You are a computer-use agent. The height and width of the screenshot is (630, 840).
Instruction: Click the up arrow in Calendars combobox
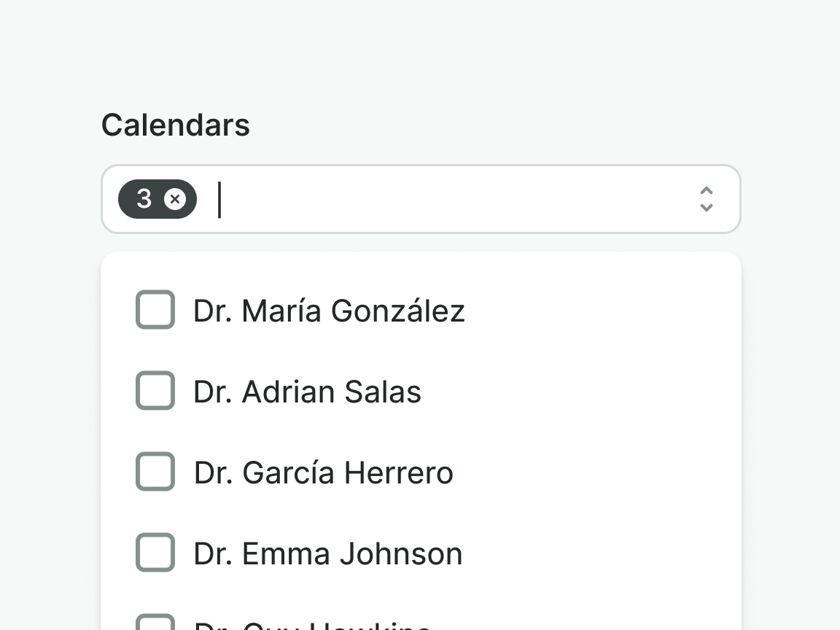tap(706, 191)
